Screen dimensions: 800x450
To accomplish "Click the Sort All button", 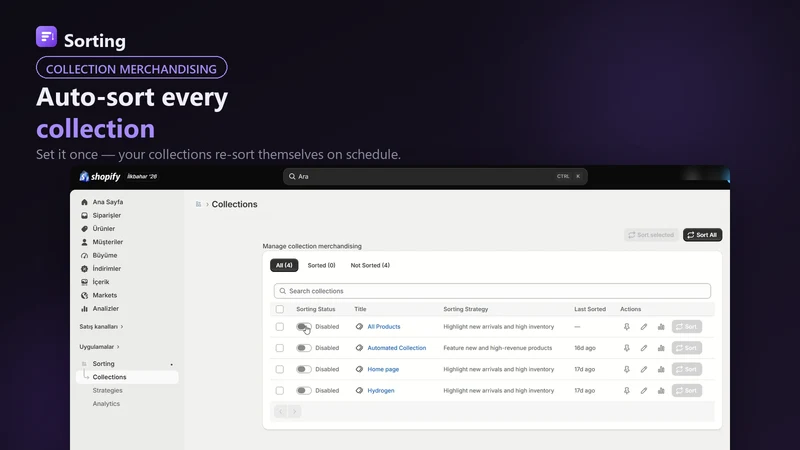I will point(703,235).
